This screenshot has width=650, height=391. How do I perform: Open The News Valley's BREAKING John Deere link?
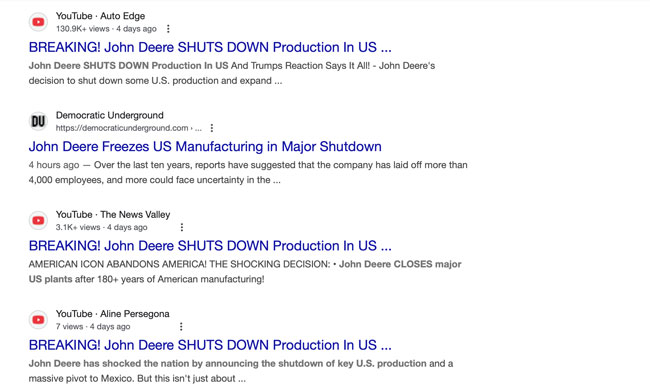click(x=210, y=246)
